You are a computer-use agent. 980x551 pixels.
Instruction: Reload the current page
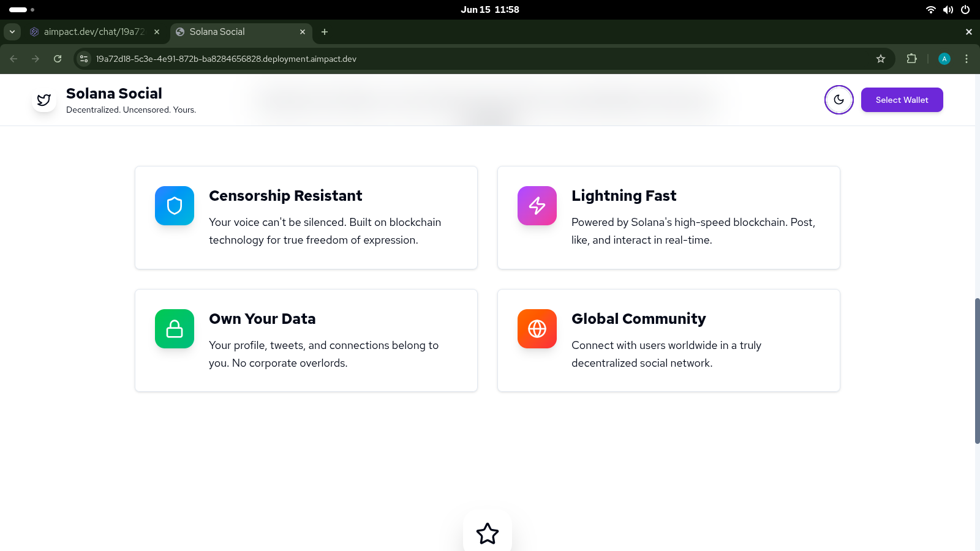[x=58, y=59]
